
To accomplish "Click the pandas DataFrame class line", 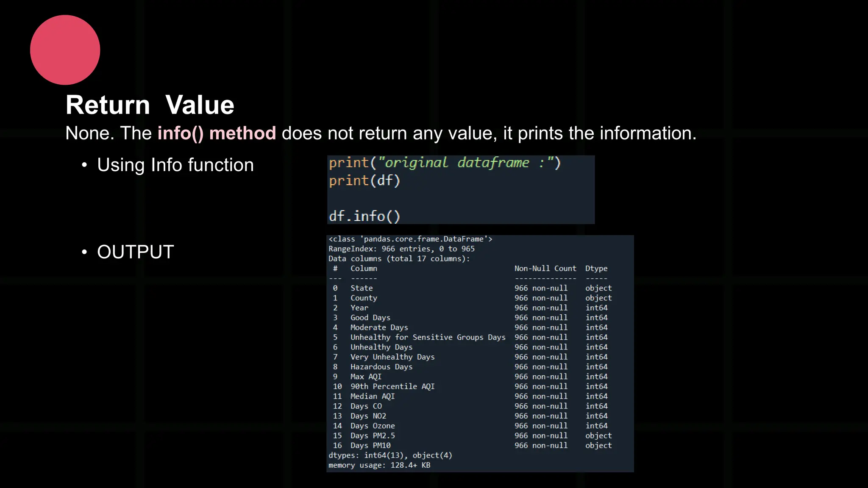I will pyautogui.click(x=410, y=239).
